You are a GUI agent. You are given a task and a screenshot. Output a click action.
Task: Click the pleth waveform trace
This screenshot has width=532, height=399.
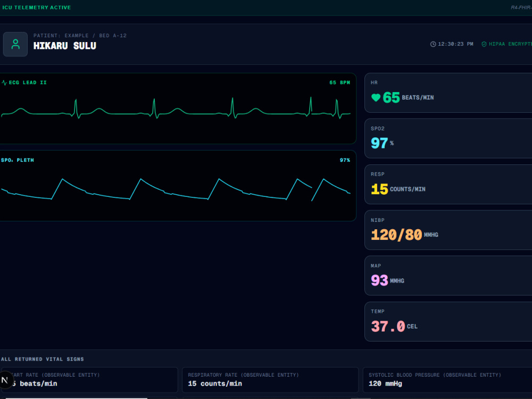pos(176,189)
